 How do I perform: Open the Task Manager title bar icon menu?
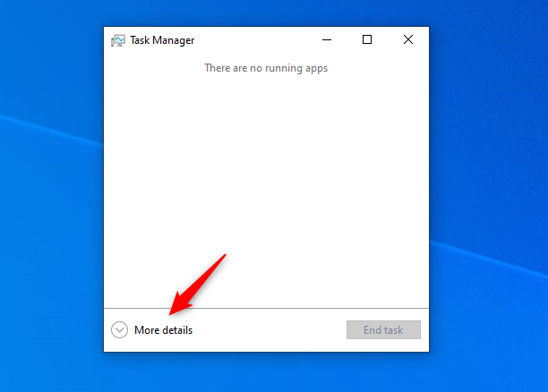[x=118, y=40]
